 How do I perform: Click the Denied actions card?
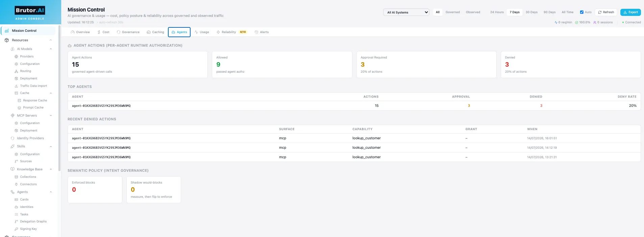(571, 65)
